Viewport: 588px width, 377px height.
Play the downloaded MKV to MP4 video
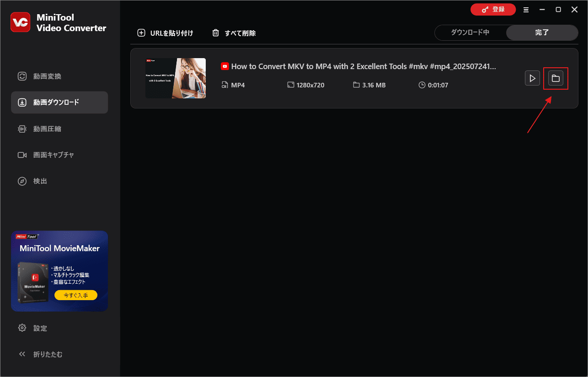[532, 78]
